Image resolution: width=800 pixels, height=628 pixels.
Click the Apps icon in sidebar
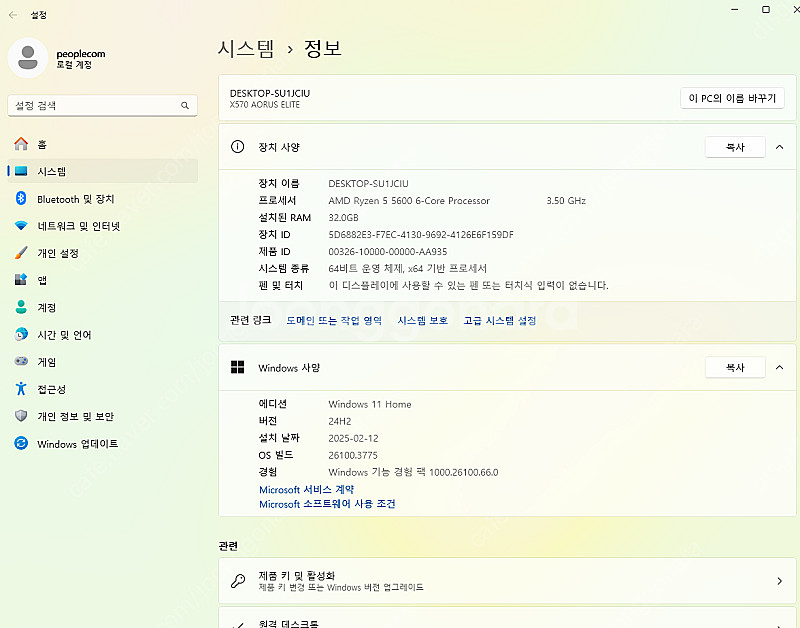(x=21, y=280)
